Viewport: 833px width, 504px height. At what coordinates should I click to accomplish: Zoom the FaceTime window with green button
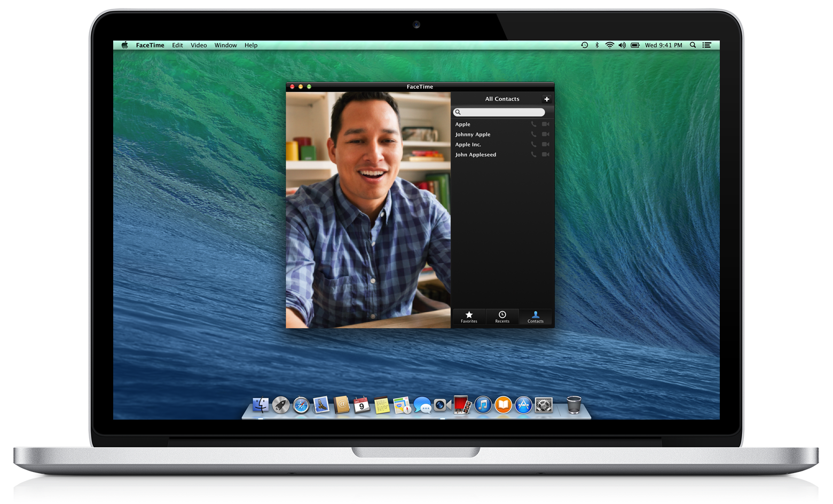pos(309,86)
